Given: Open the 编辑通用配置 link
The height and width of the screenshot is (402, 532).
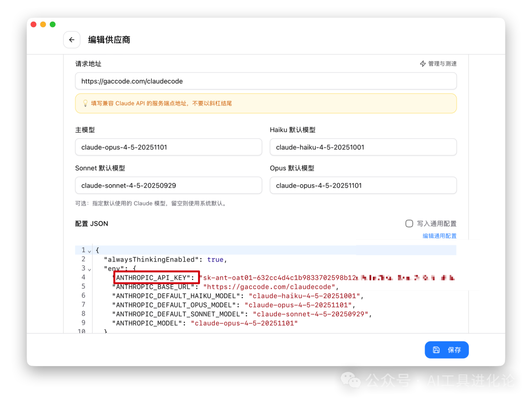Looking at the screenshot, I should click(x=439, y=236).
